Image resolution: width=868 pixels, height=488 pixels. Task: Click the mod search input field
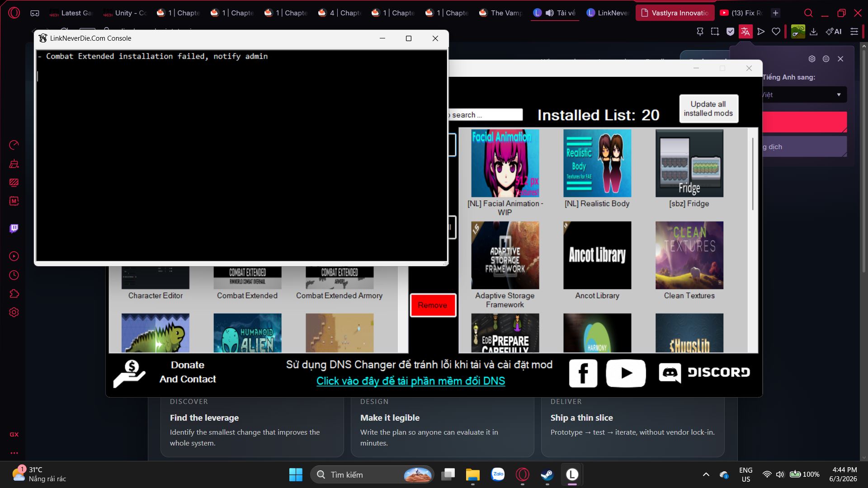tap(485, 115)
